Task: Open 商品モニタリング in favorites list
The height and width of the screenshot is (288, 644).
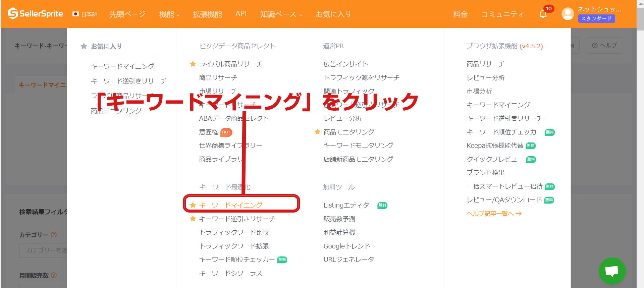Action: [x=116, y=111]
